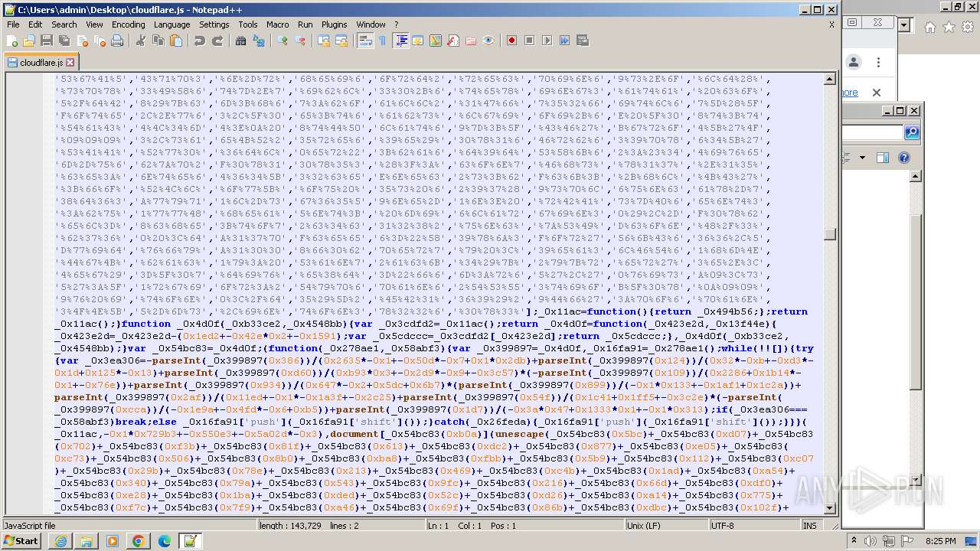
Task: Click the Home icon in Internet Explorer
Action: (x=929, y=27)
